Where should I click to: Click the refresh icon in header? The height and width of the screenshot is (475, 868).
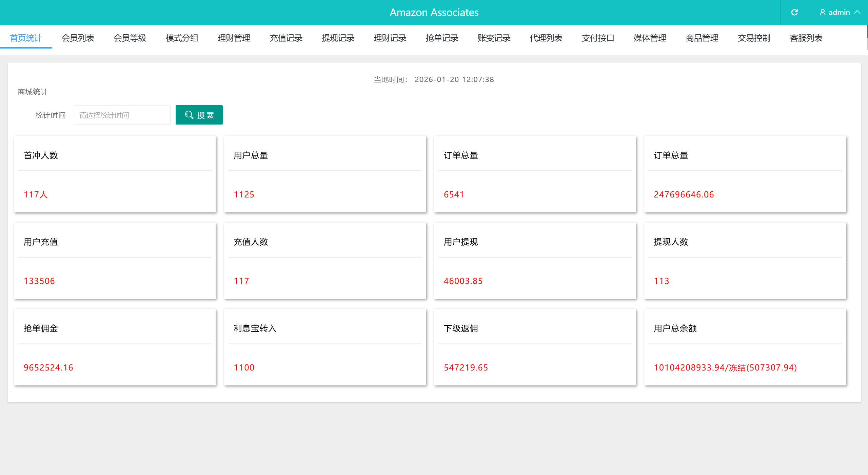pyautogui.click(x=794, y=13)
